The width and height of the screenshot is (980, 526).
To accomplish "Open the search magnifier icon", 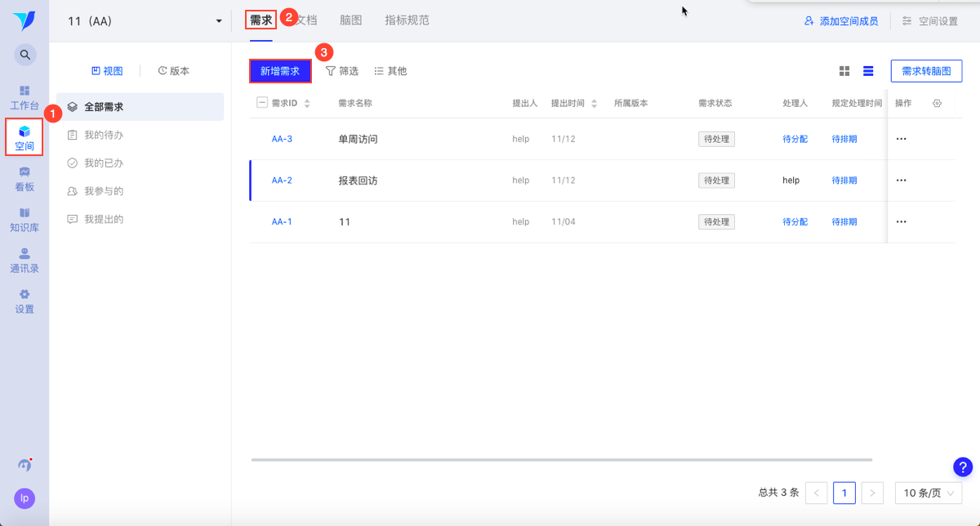I will 25,55.
